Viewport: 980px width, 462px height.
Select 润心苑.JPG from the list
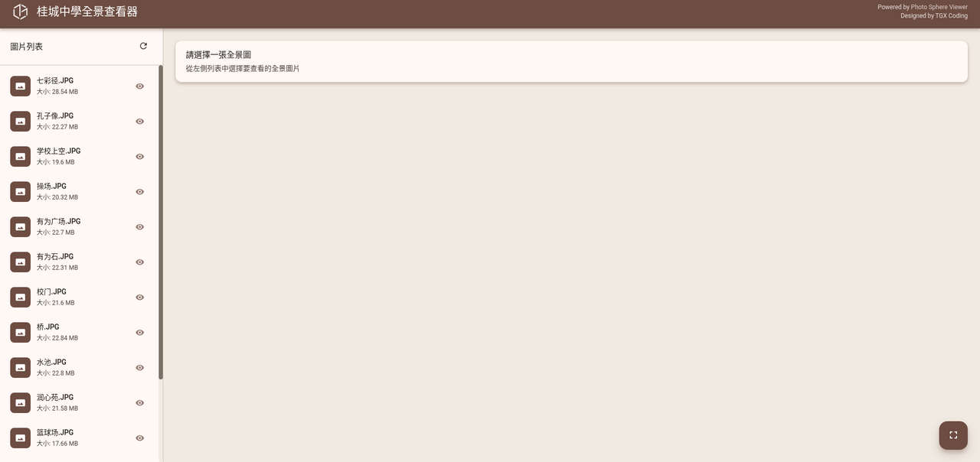coord(79,402)
